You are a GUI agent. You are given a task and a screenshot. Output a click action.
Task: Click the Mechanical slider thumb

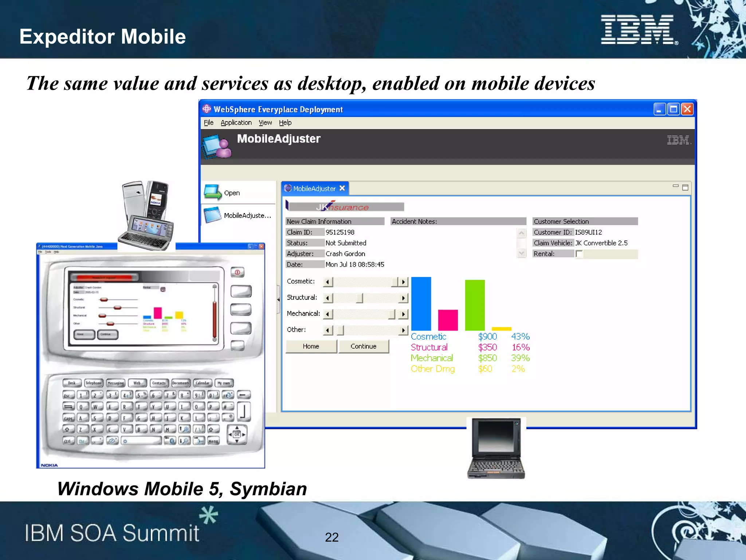(x=392, y=314)
